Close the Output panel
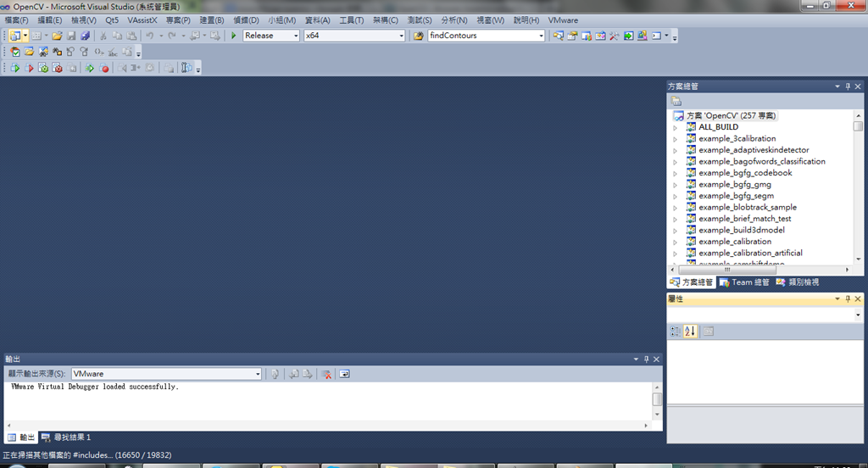 [657, 359]
